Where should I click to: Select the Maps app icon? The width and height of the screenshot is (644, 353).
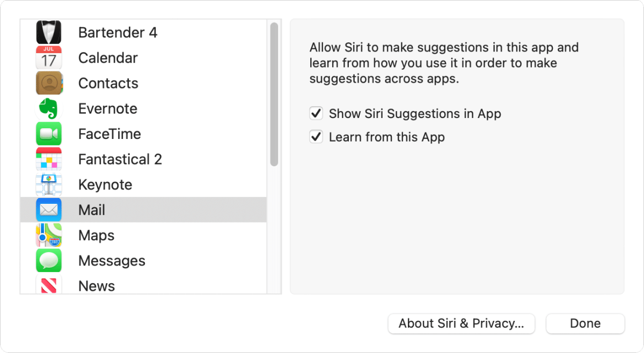click(49, 235)
